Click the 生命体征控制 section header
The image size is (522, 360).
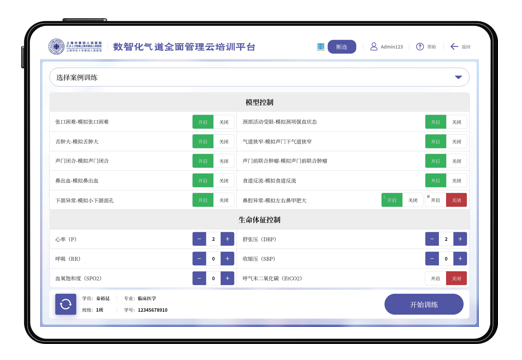pyautogui.click(x=259, y=220)
